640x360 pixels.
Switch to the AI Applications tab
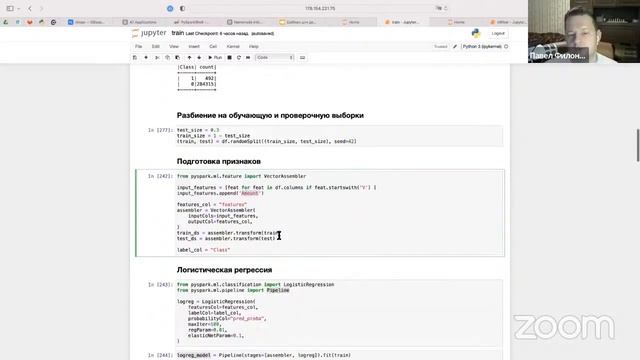(140, 22)
